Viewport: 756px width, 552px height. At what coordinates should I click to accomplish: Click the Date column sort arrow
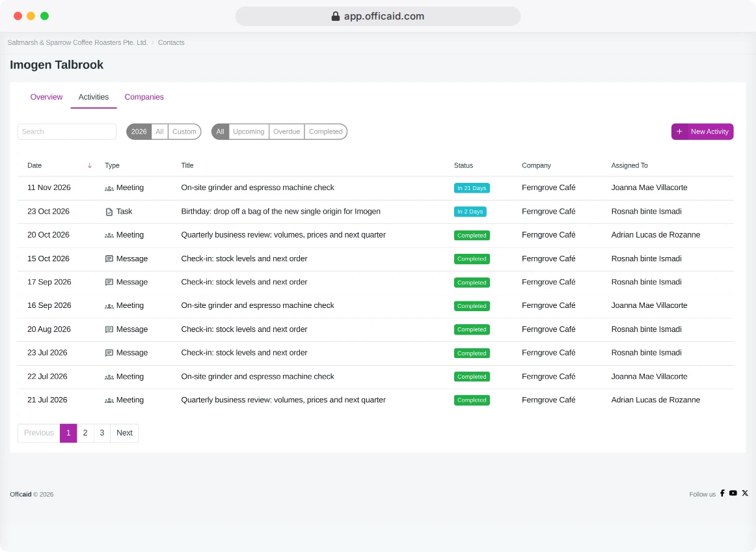(x=90, y=165)
